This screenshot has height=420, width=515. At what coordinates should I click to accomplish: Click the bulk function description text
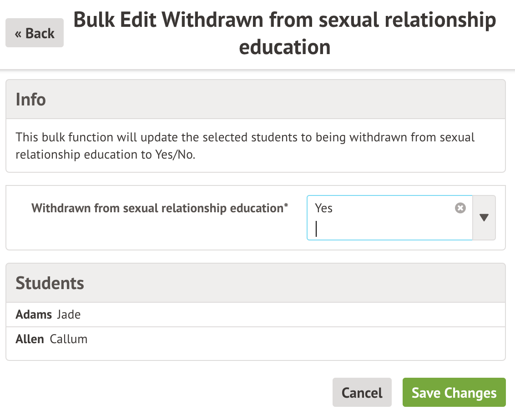(x=245, y=145)
